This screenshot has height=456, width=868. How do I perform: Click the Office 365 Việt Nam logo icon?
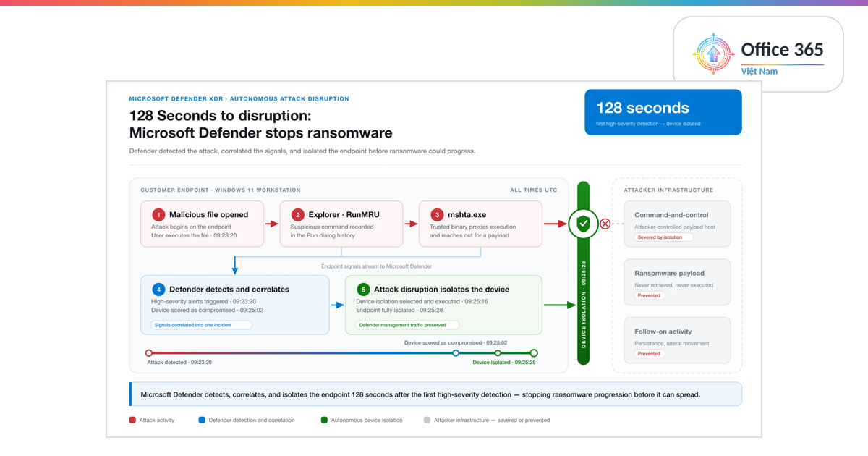coord(714,54)
